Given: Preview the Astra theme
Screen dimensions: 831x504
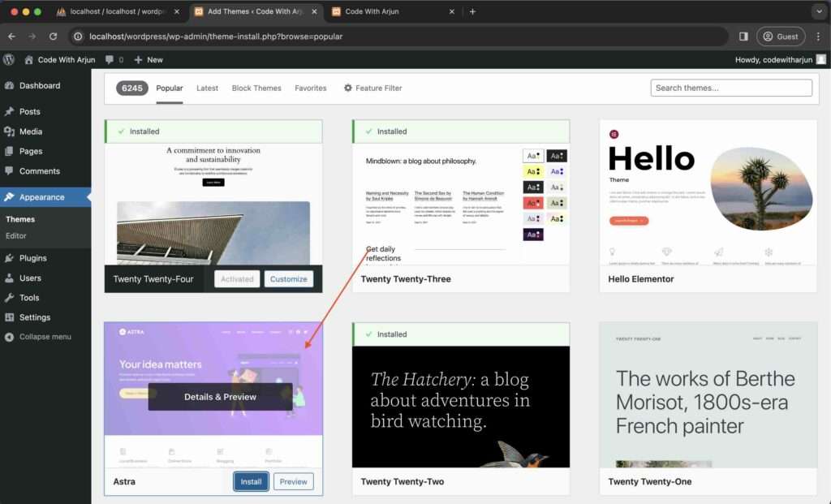Looking at the screenshot, I should pyautogui.click(x=293, y=482).
